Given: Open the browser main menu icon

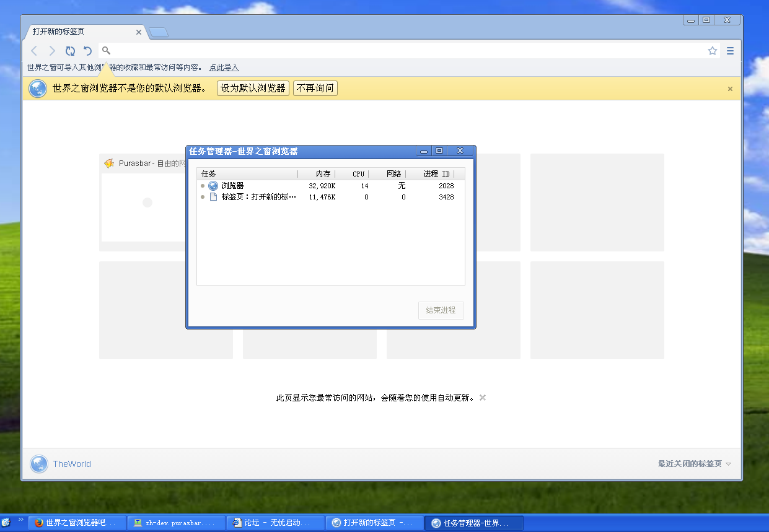Looking at the screenshot, I should pyautogui.click(x=730, y=51).
